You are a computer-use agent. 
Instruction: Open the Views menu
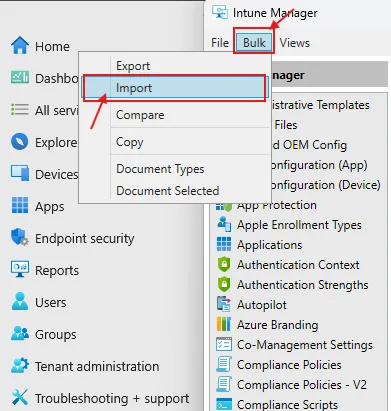coord(295,43)
